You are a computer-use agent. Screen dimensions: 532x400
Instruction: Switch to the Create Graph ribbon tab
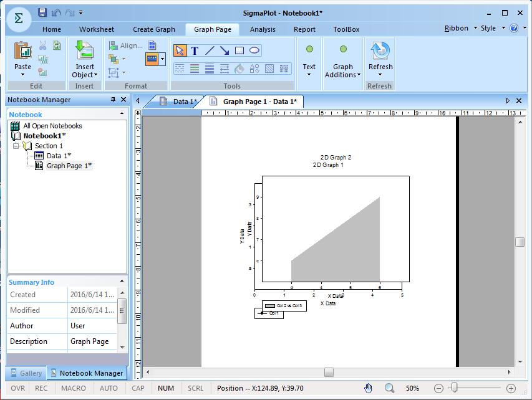[x=153, y=29]
